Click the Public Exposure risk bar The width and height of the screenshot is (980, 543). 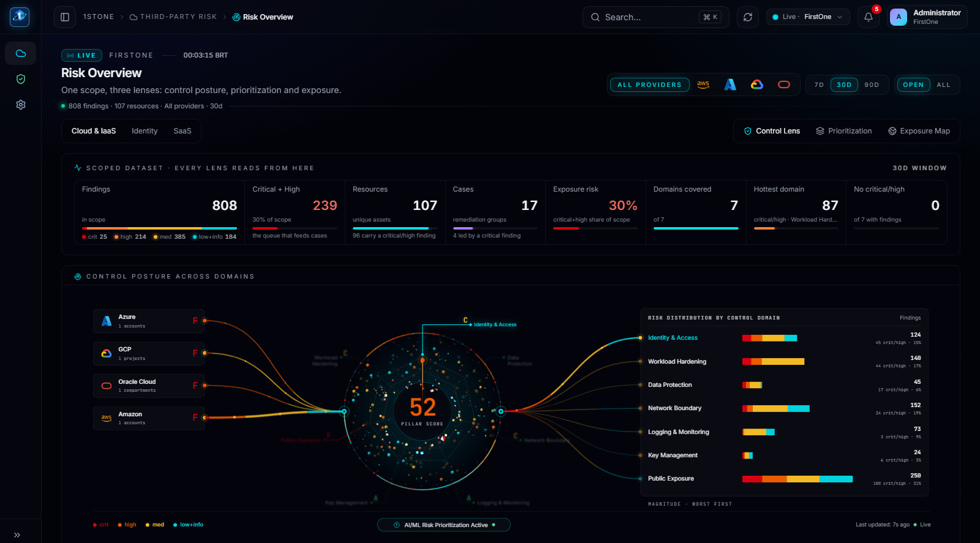[797, 479]
